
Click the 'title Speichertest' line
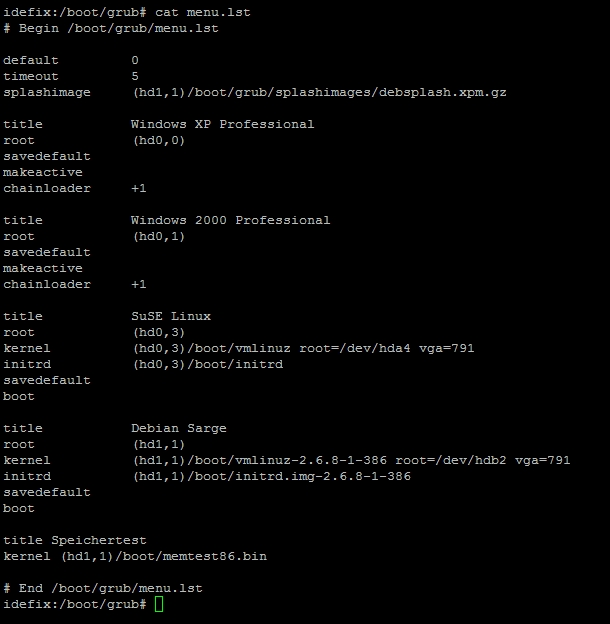click(75, 540)
